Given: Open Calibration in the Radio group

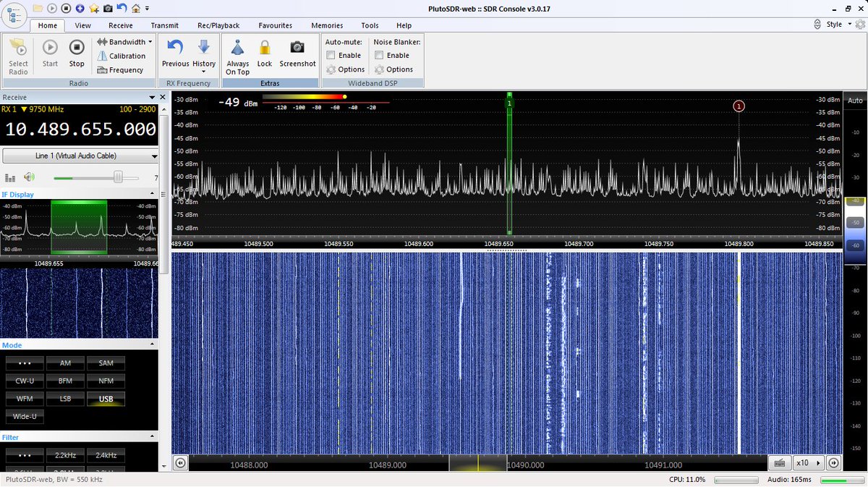Looking at the screenshot, I should point(121,56).
